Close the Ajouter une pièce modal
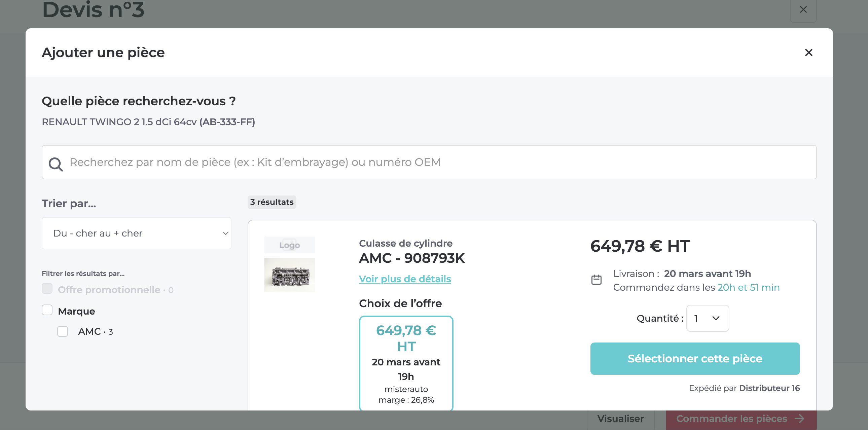Viewport: 868px width, 430px height. pos(809,52)
